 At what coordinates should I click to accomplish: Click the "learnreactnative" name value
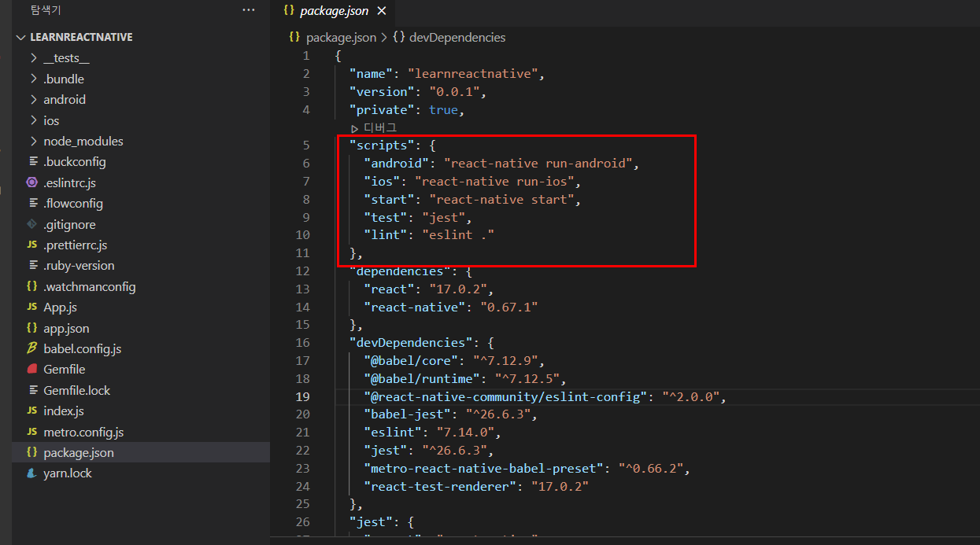click(x=473, y=74)
